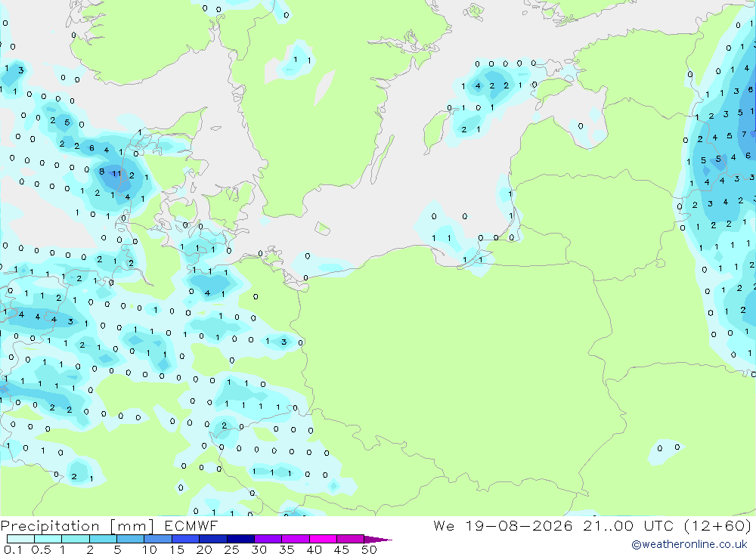Screen dimensions: 756x554
Task: Click the legend swatch between 40 and 45
Action: point(323,539)
